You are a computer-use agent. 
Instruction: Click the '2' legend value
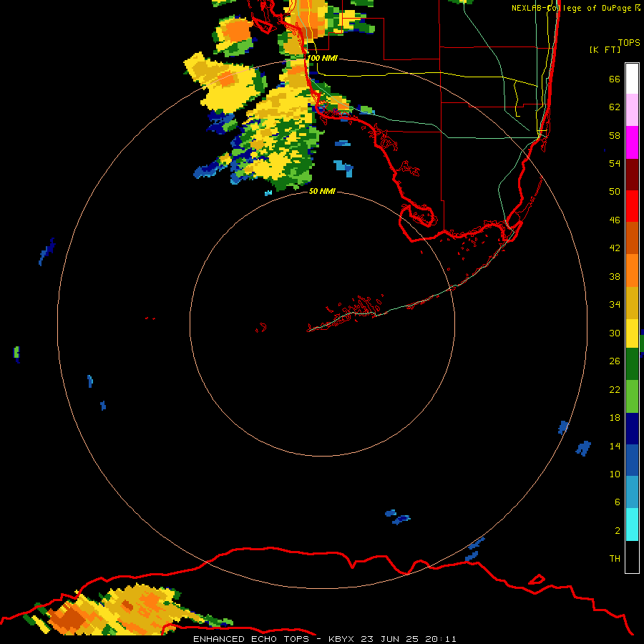pos(618,531)
